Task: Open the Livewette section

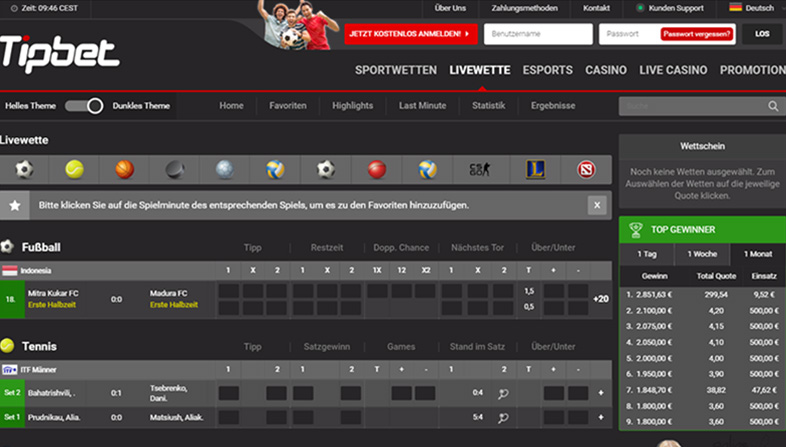Action: 480,70
